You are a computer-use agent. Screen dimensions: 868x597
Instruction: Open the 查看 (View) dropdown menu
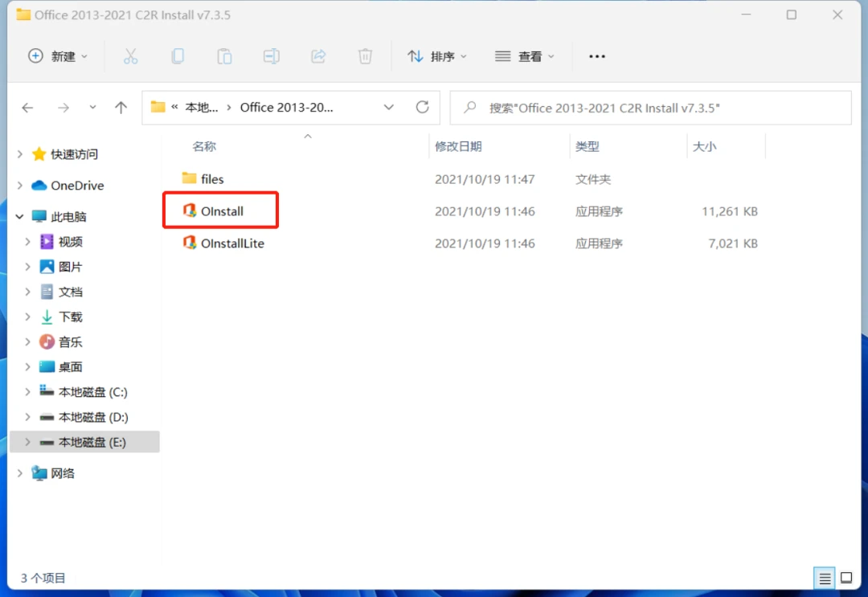click(x=524, y=56)
